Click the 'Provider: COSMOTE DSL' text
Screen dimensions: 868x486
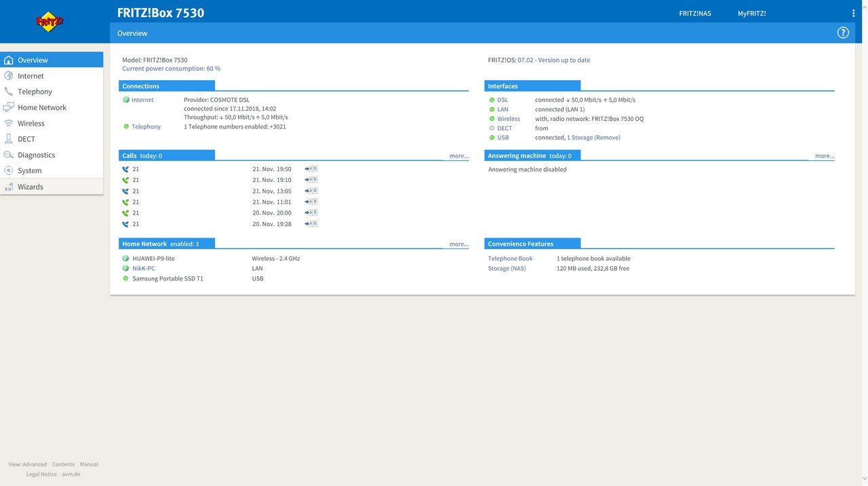point(217,100)
